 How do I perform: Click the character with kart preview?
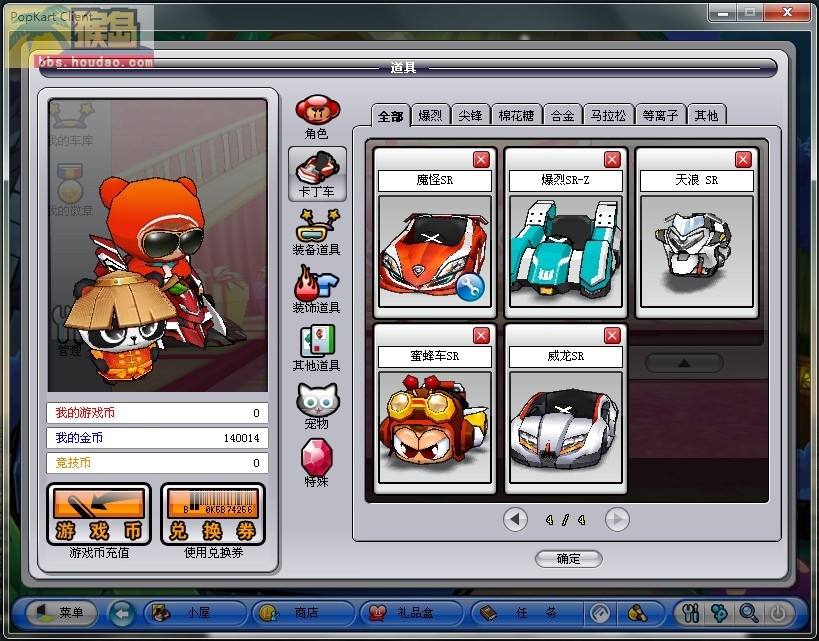click(158, 245)
